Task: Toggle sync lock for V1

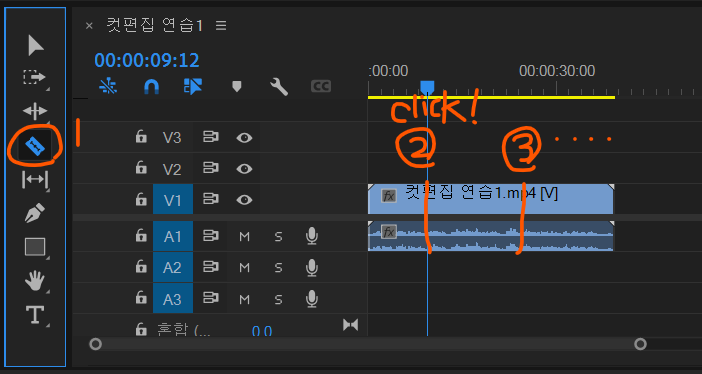Action: [210, 199]
